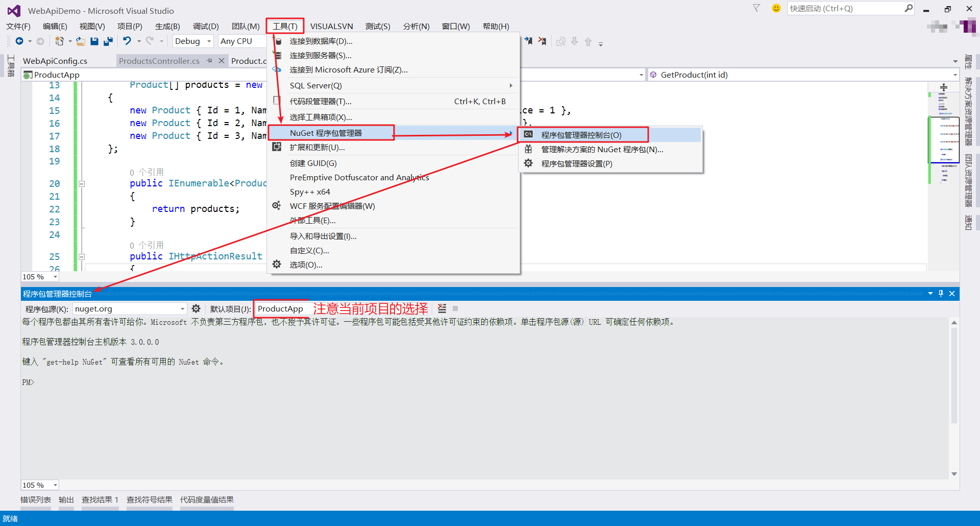980x526 pixels.
Task: Select 连接到数据库(D) menu item
Action: click(393, 41)
